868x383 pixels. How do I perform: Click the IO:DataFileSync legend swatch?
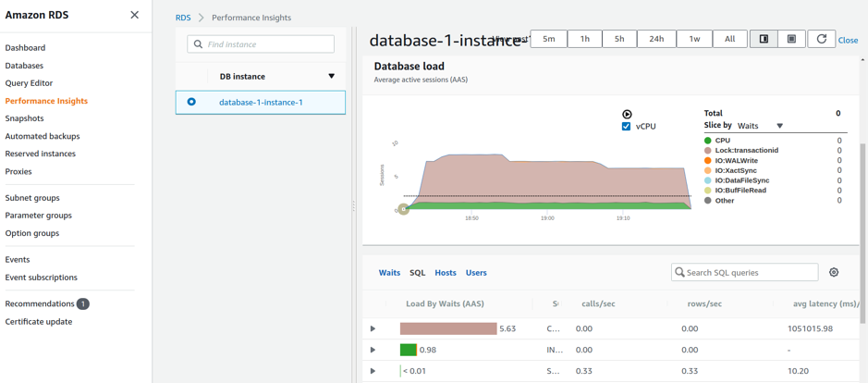707,180
